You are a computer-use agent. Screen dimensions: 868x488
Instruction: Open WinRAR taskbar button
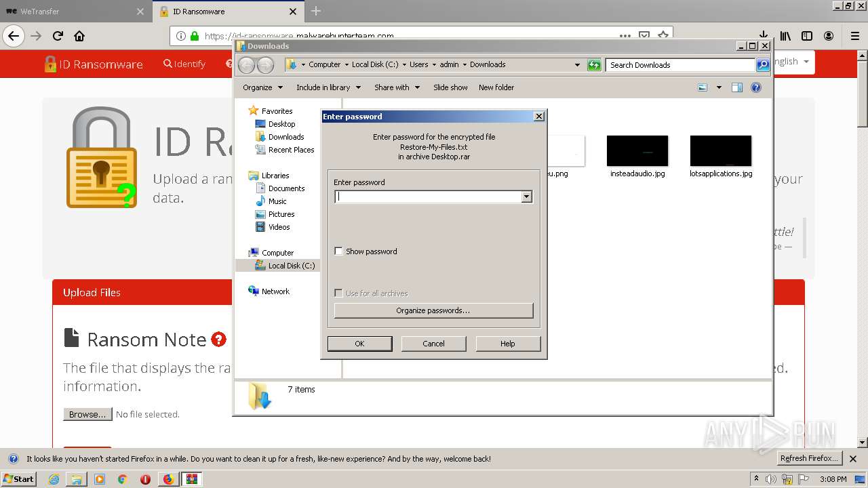tap(192, 479)
